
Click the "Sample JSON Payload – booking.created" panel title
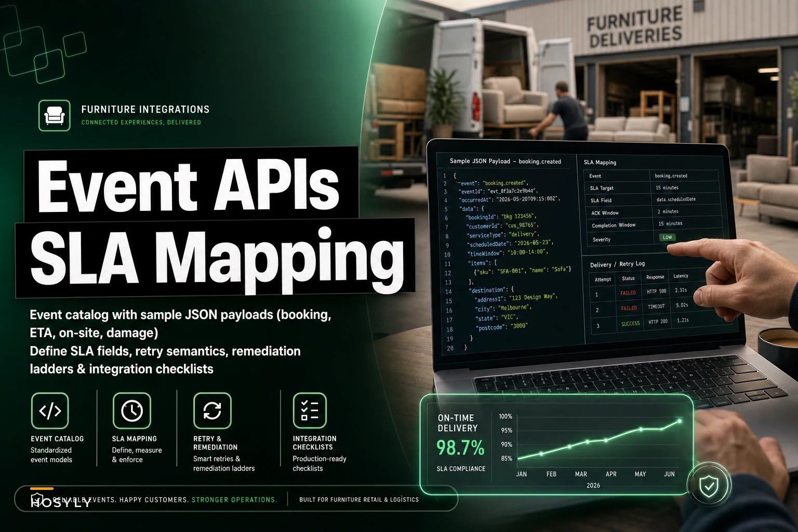click(506, 162)
